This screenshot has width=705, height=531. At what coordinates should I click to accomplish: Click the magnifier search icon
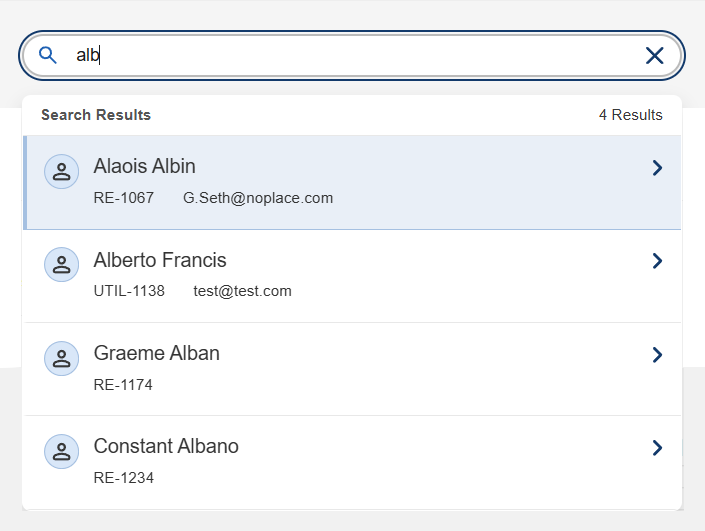point(47,55)
